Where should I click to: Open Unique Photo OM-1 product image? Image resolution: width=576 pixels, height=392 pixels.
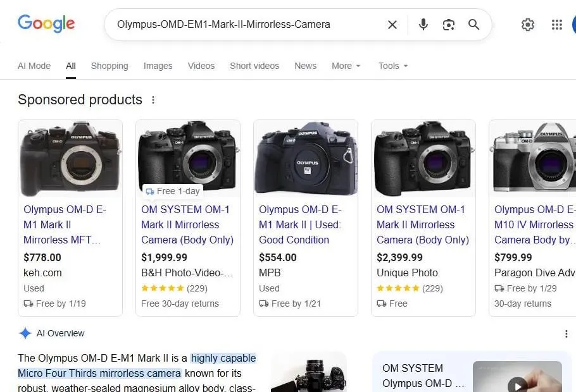(x=423, y=159)
